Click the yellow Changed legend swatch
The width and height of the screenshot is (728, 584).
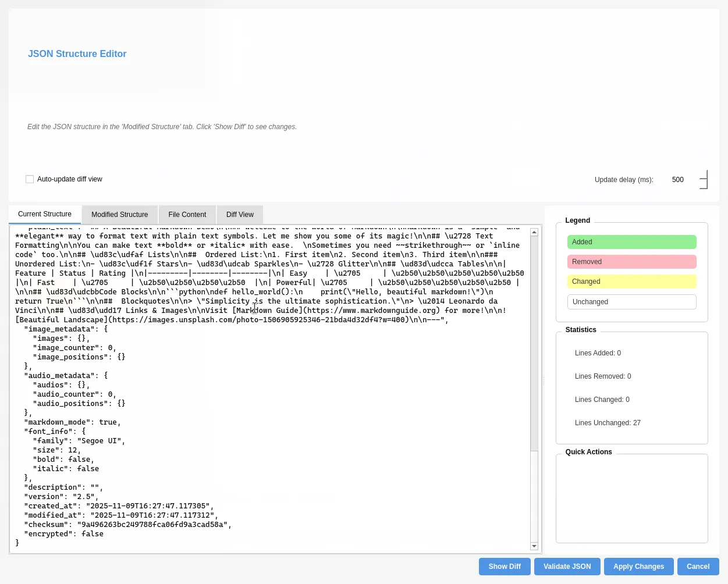pyautogui.click(x=631, y=282)
